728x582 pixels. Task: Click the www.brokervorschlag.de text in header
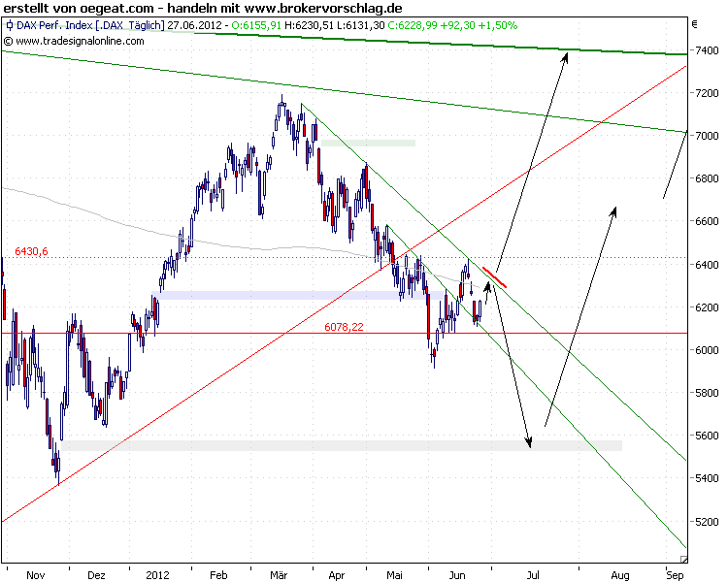pos(323,8)
